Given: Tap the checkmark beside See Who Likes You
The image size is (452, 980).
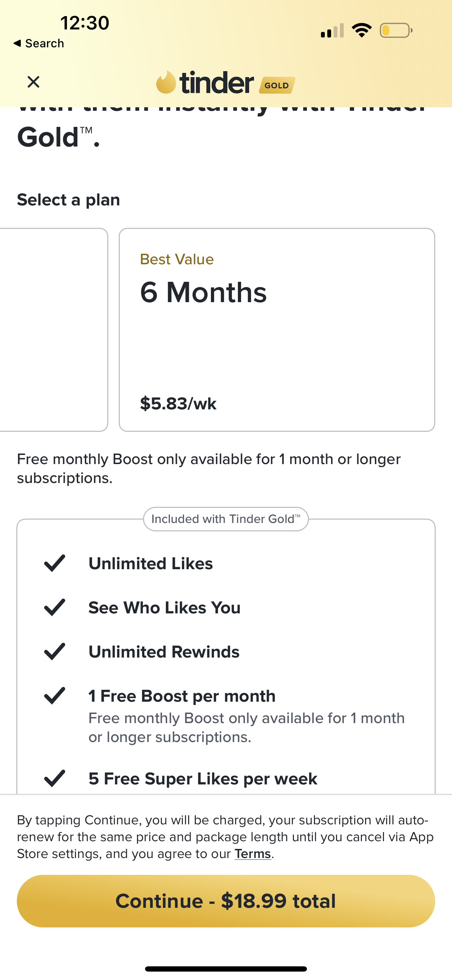Looking at the screenshot, I should tap(55, 607).
